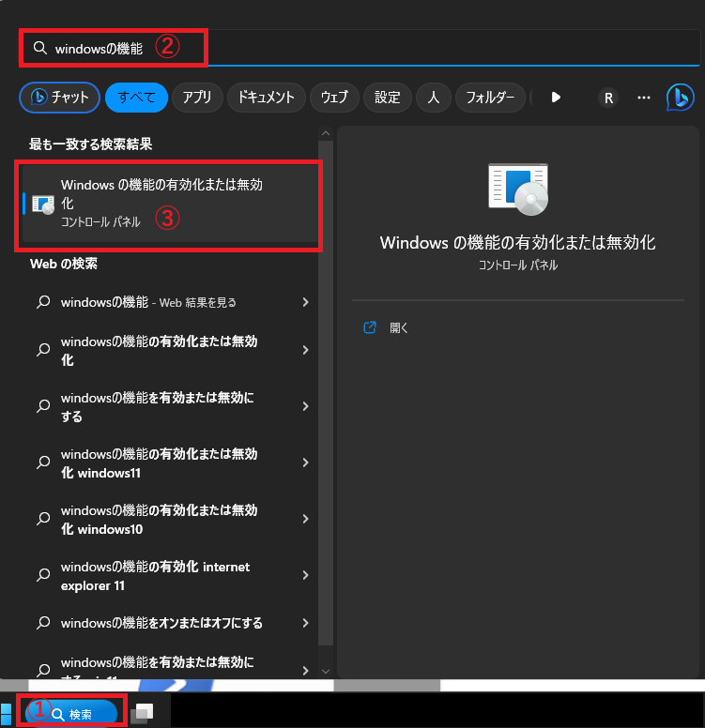Click the preview title 'Windows の機能の有効化または無効化'
The width and height of the screenshot is (705, 728).
pyautogui.click(x=517, y=242)
